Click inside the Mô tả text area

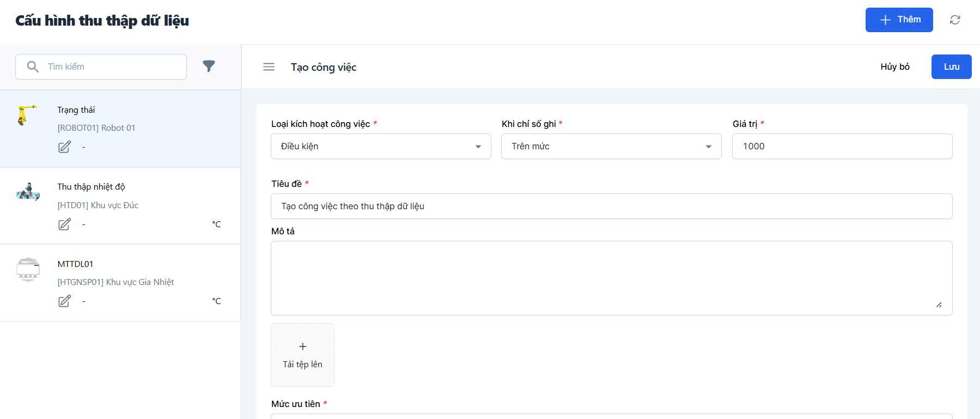611,278
